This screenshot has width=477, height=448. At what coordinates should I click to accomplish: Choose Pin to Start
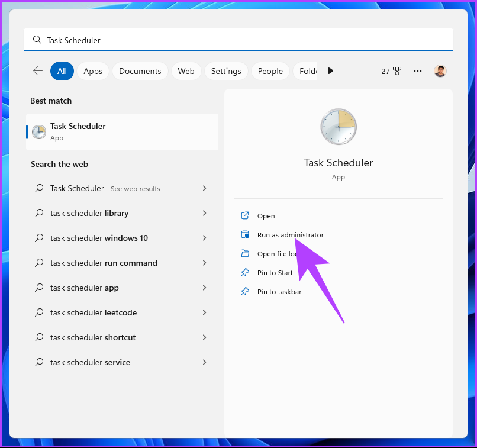coord(275,273)
